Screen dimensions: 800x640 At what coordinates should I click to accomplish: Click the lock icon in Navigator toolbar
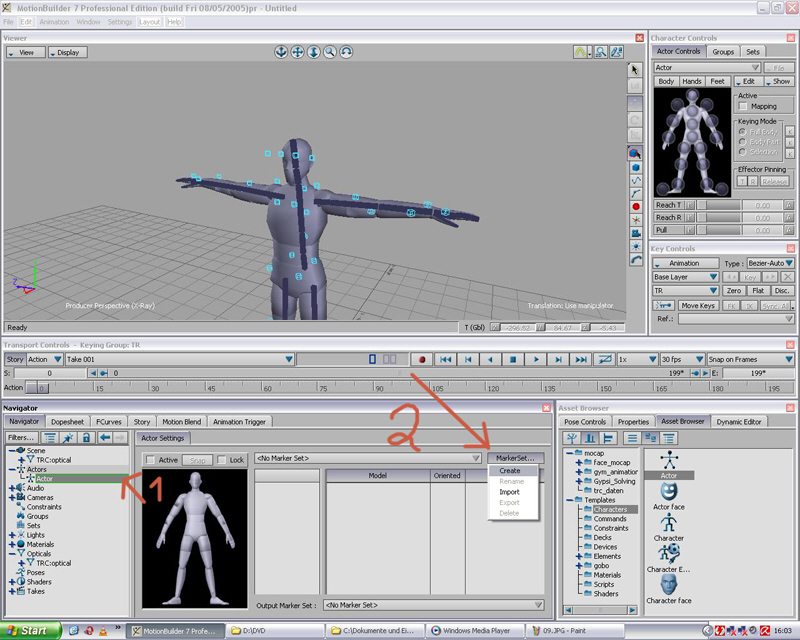point(86,438)
